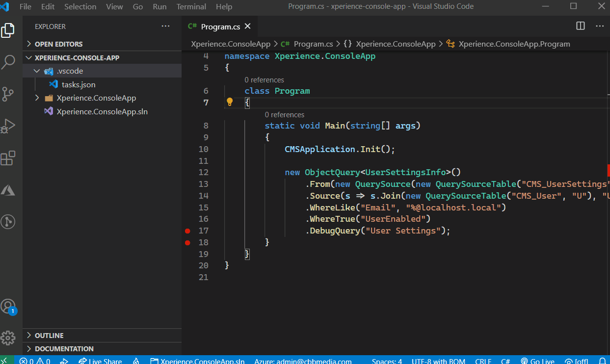Image resolution: width=610 pixels, height=364 pixels.
Task: Open the Edit menu
Action: [48, 6]
